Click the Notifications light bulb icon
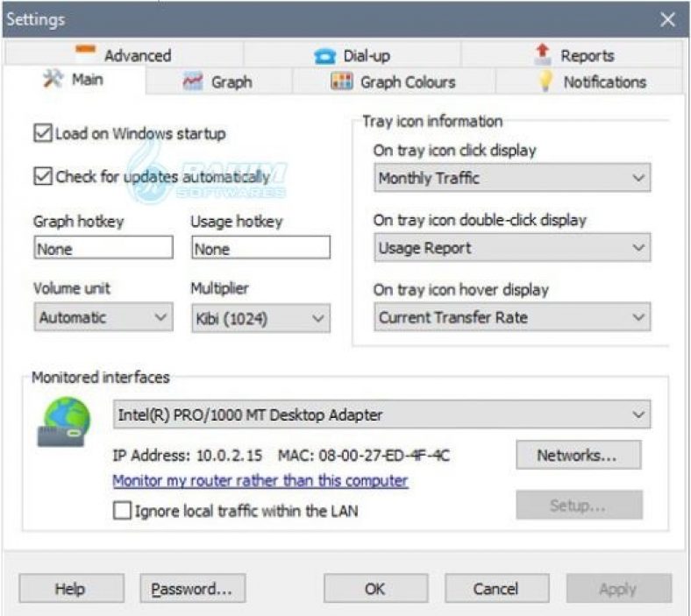691x616 pixels. [545, 81]
